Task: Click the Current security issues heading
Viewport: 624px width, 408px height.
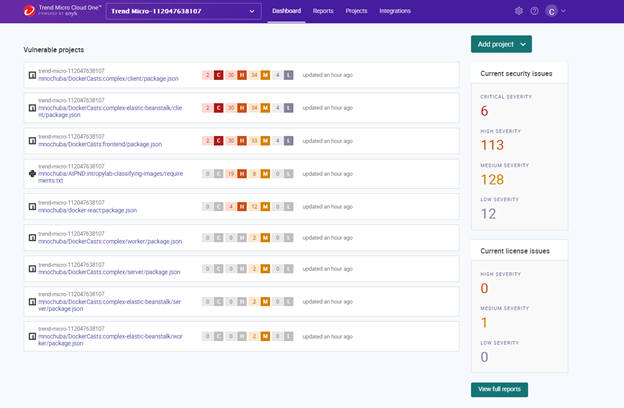Action: 516,74
